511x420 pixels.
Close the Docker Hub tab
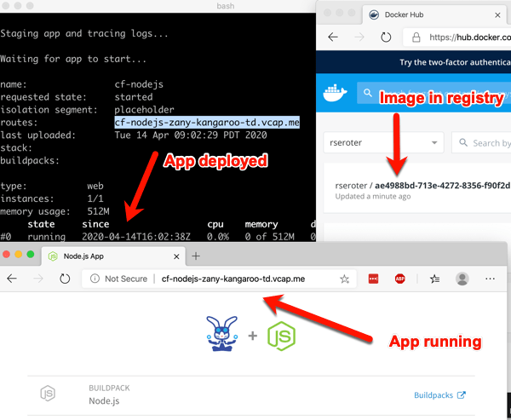pos(497,14)
